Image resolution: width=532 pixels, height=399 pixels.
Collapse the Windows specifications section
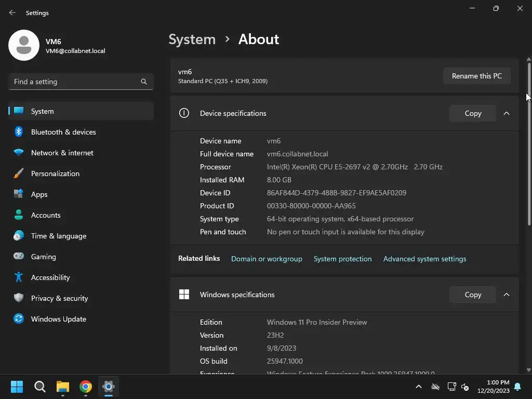506,295
